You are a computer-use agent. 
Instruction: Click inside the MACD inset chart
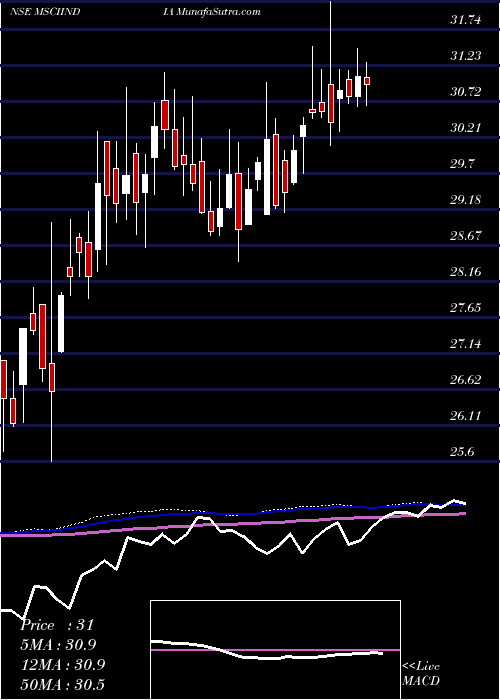pos(275,650)
